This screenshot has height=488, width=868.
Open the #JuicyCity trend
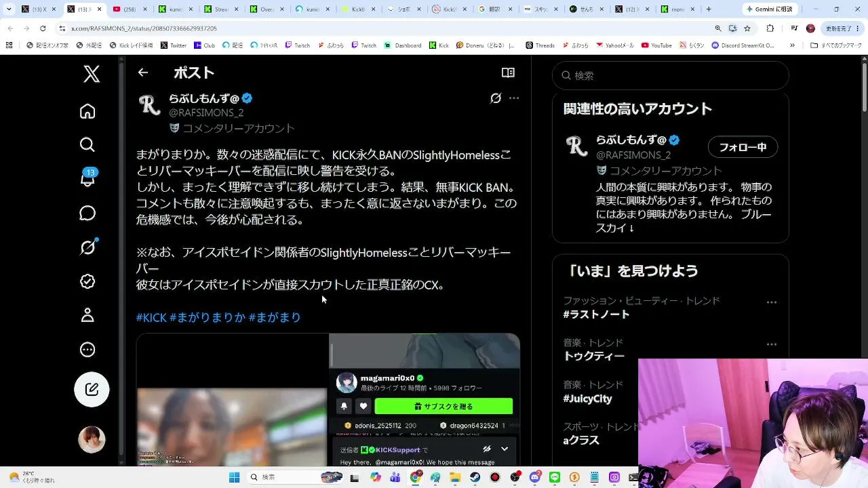tap(587, 399)
